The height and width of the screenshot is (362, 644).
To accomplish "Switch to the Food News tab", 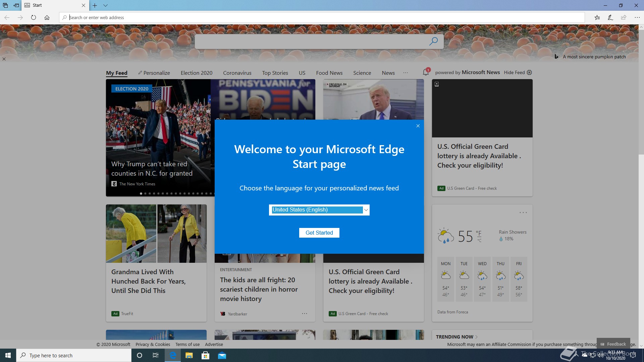I will coord(329,73).
